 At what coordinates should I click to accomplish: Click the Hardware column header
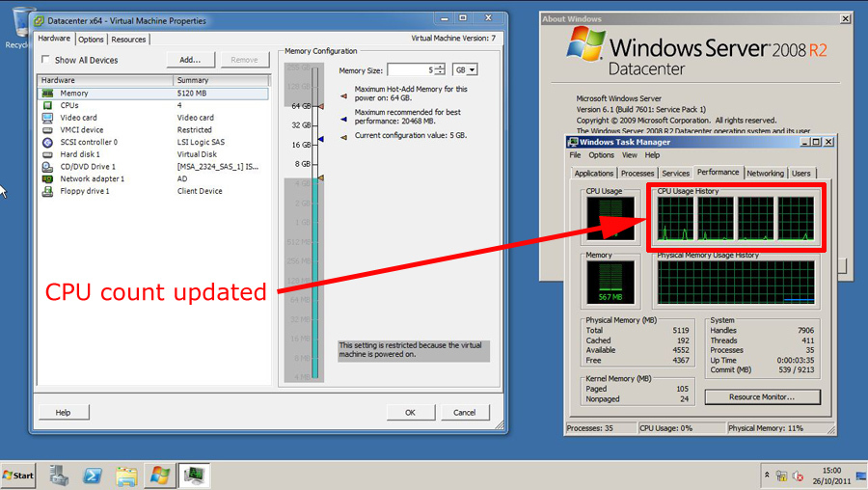point(105,80)
